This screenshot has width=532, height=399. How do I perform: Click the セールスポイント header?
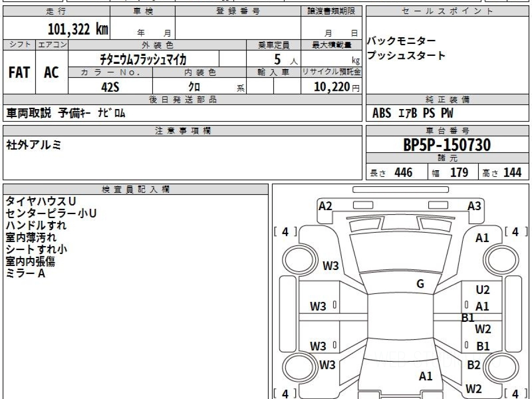(447, 12)
